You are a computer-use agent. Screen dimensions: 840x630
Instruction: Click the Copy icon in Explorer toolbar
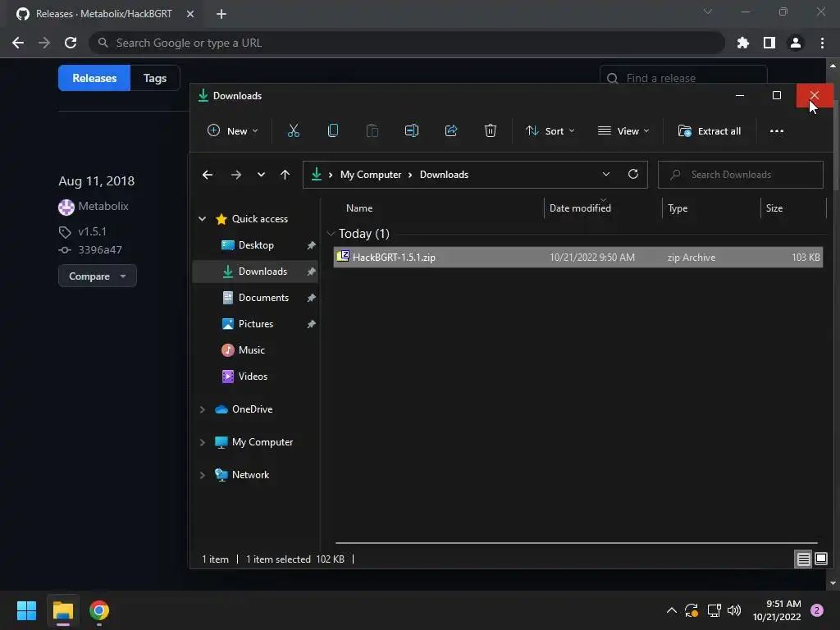(x=333, y=130)
